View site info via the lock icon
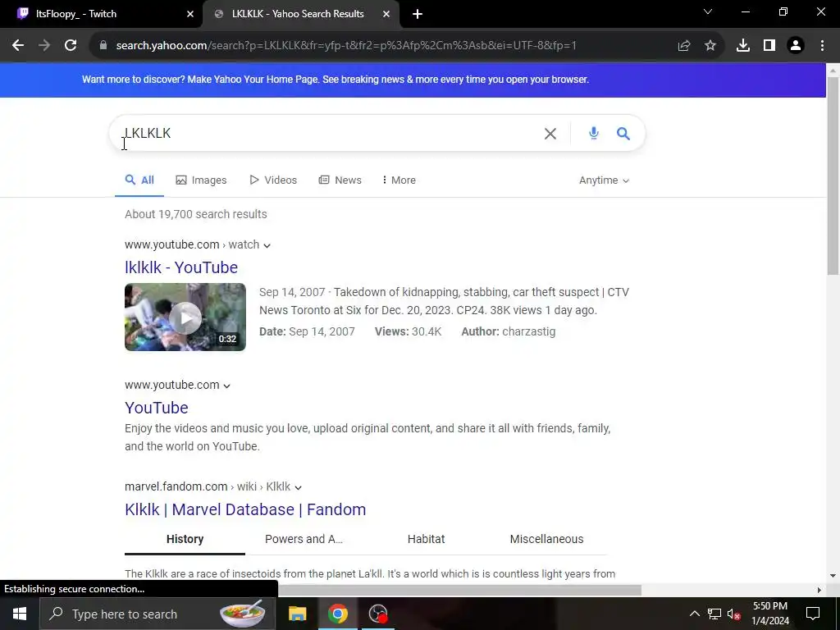 pos(103,46)
